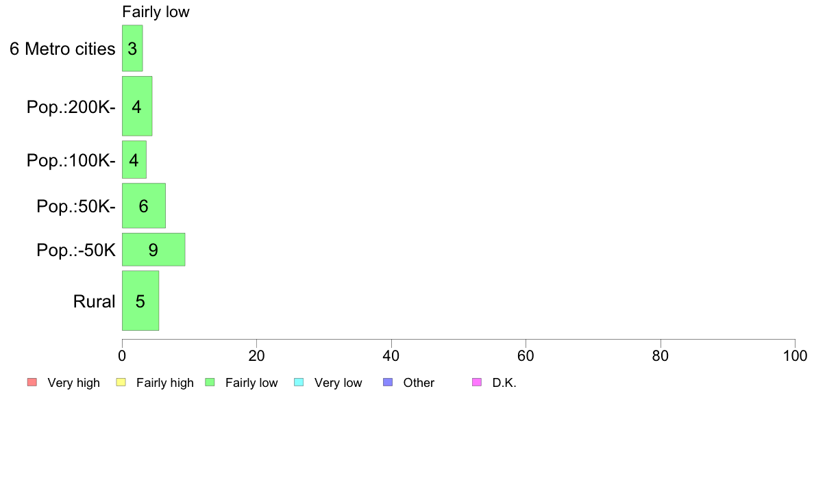The width and height of the screenshot is (814, 504).
Task: Select the Pop.:50K- bar
Action: coord(144,205)
